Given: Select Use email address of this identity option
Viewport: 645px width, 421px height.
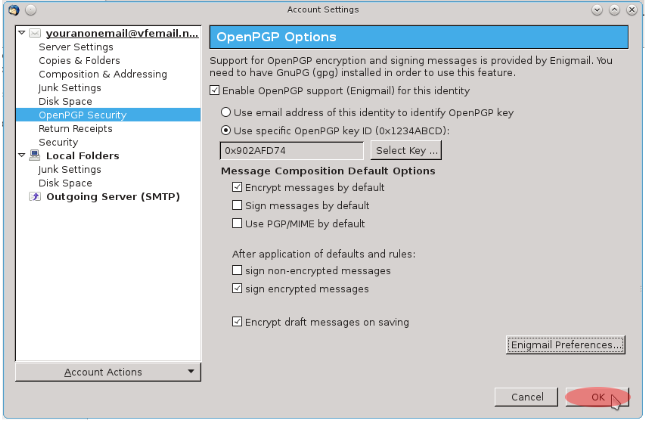Looking at the screenshot, I should click(226, 112).
